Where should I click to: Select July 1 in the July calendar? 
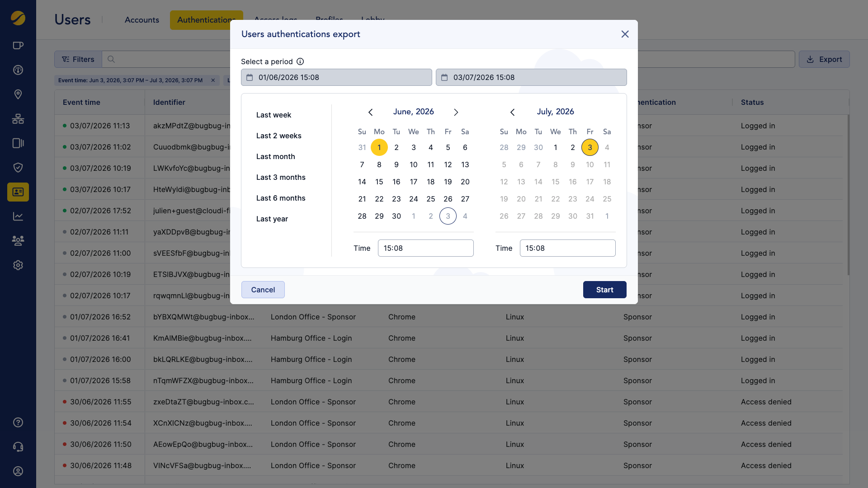click(x=556, y=147)
